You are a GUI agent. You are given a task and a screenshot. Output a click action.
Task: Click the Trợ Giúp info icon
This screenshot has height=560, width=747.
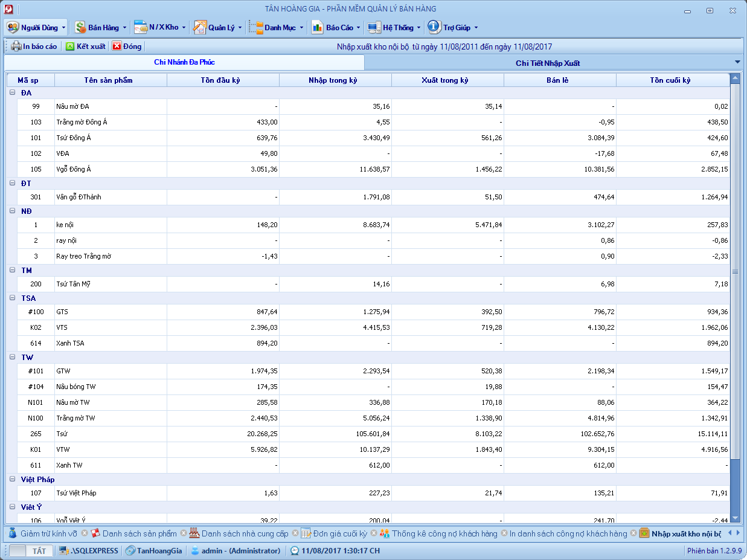tap(434, 27)
